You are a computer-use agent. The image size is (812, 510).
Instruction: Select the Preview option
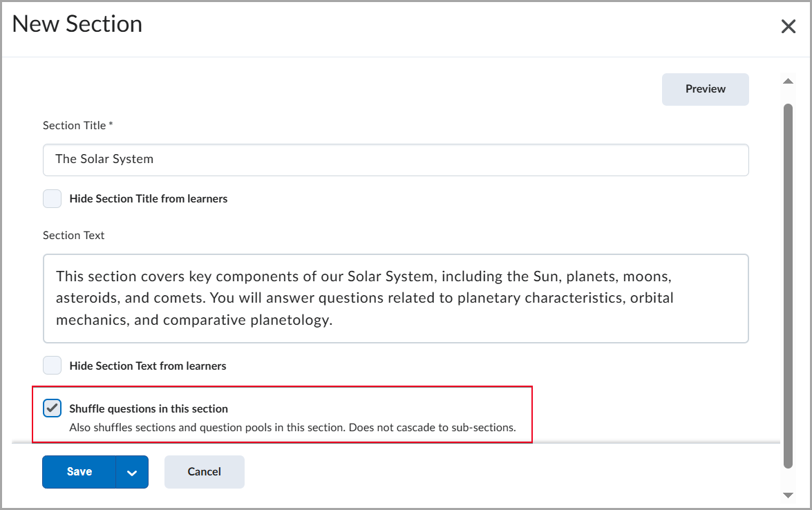[705, 89]
